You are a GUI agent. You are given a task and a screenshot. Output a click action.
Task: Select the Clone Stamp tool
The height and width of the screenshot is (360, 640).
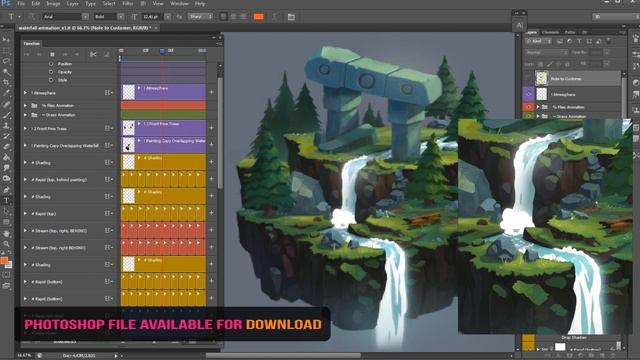coord(6,125)
